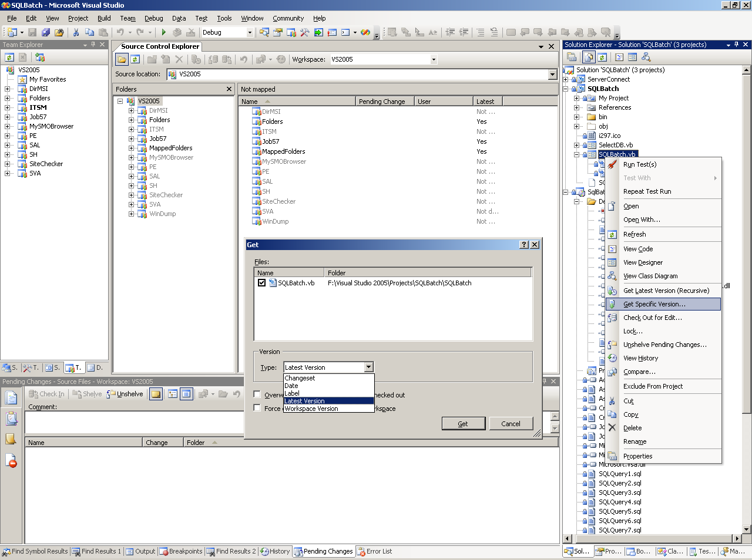Refresh the Team Explorer panel
Screen dimensions: 752x560
(9, 57)
